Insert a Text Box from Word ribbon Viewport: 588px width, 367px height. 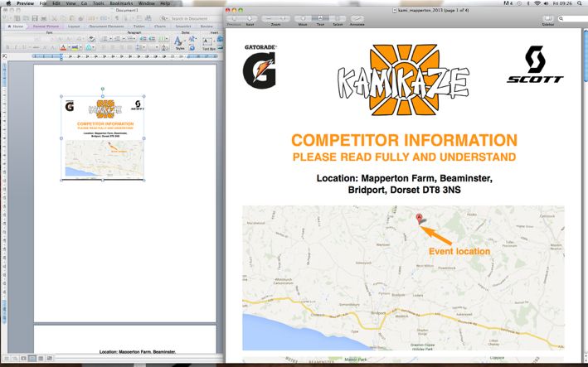[207, 43]
